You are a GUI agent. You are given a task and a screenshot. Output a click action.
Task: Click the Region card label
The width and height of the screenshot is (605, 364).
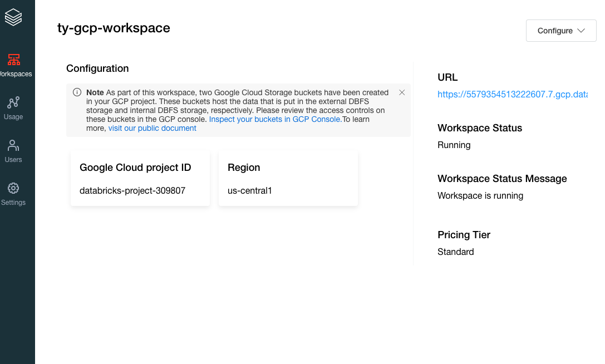click(244, 168)
